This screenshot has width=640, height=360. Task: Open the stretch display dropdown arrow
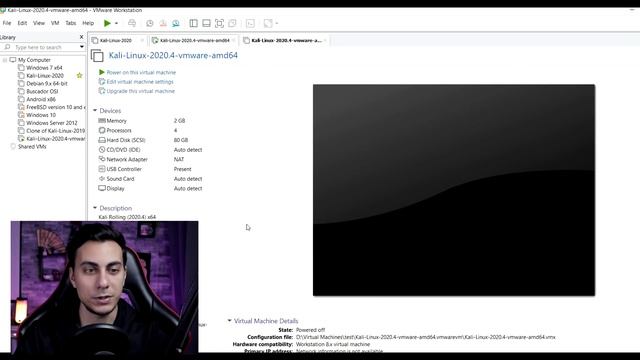277,23
